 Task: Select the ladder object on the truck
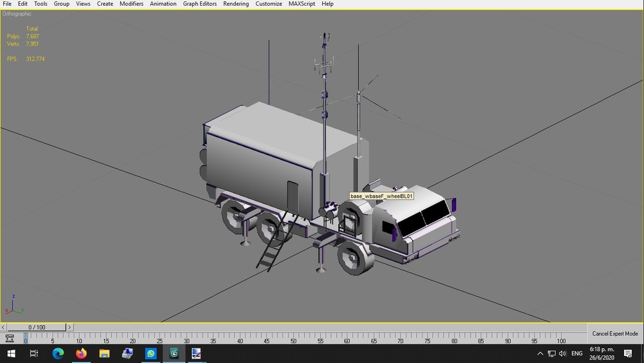tap(276, 241)
